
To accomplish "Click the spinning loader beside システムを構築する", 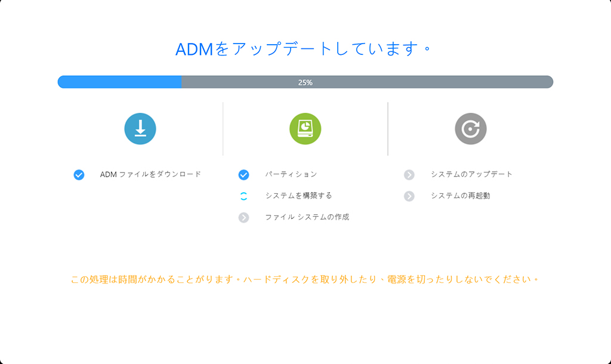I will click(x=243, y=196).
